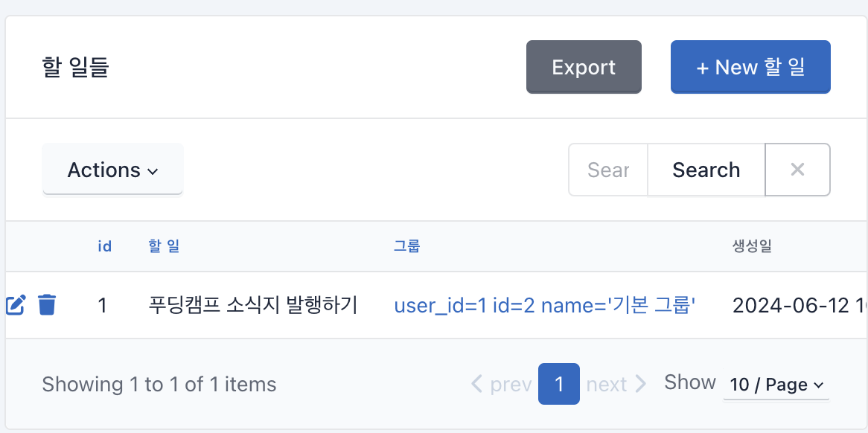Click the trash delete icon for row 1

pyautogui.click(x=47, y=305)
